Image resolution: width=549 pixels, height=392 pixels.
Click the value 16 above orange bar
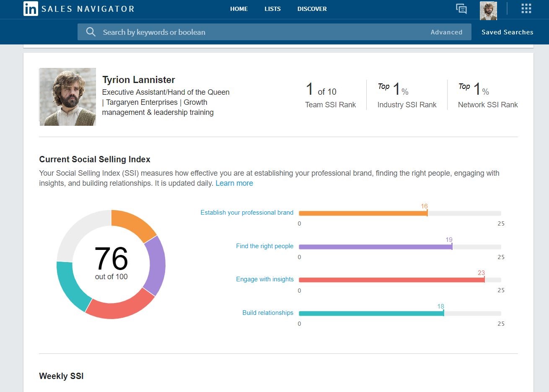pos(425,206)
